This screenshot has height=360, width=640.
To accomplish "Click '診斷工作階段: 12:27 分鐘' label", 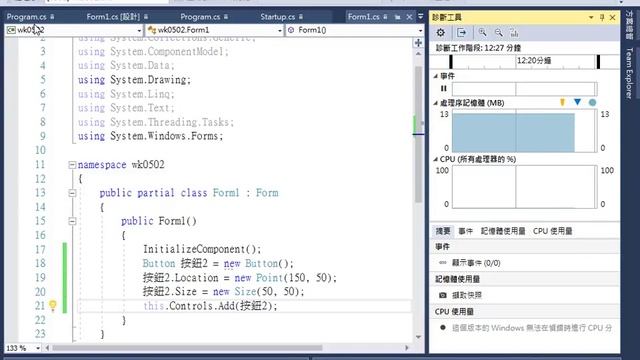I will pos(478,48).
